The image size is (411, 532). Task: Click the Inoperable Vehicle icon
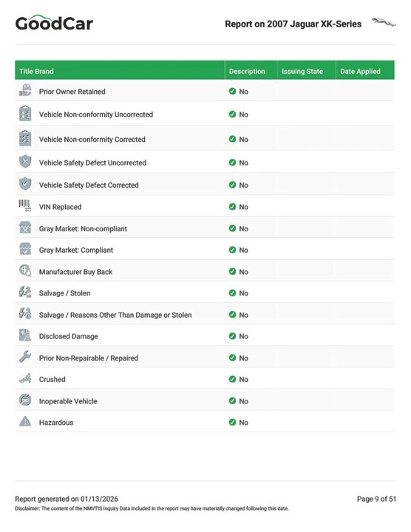coord(25,400)
